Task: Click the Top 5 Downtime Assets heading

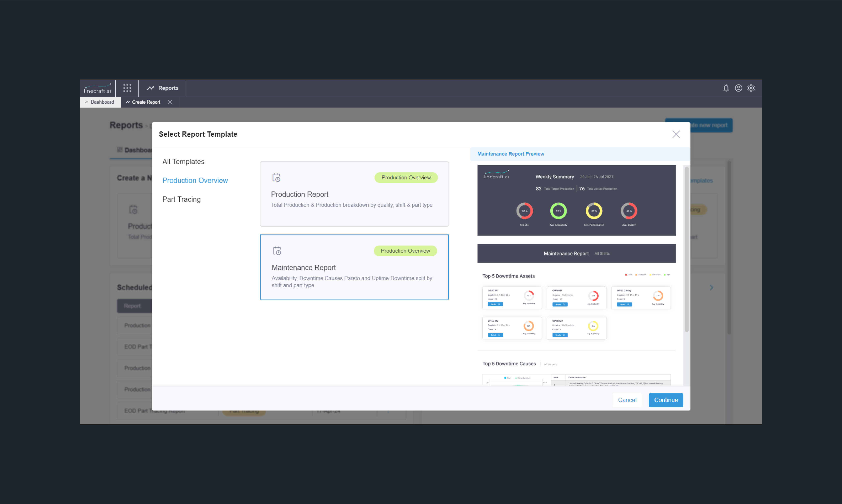Action: pos(509,276)
